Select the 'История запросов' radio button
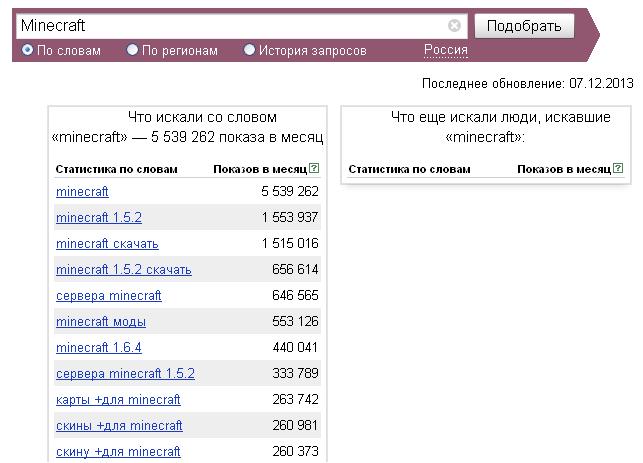Screen dimensions: 643x463 tap(249, 50)
